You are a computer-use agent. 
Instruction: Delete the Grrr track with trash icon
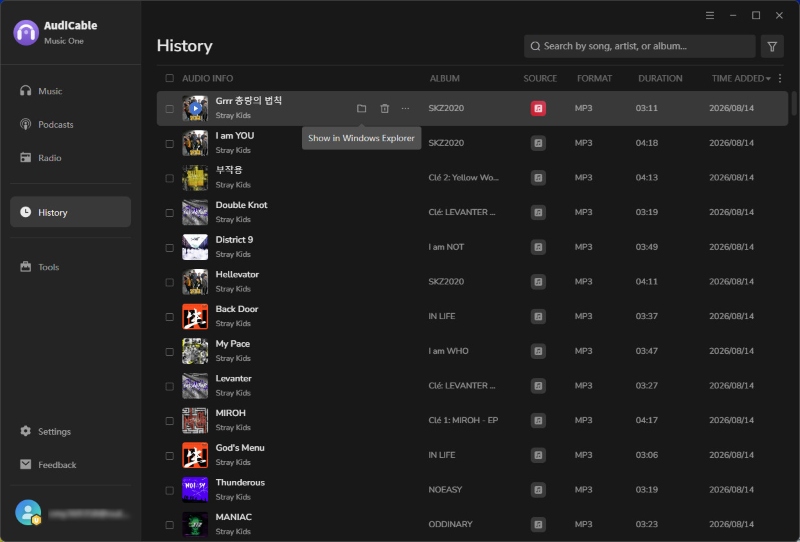[385, 108]
